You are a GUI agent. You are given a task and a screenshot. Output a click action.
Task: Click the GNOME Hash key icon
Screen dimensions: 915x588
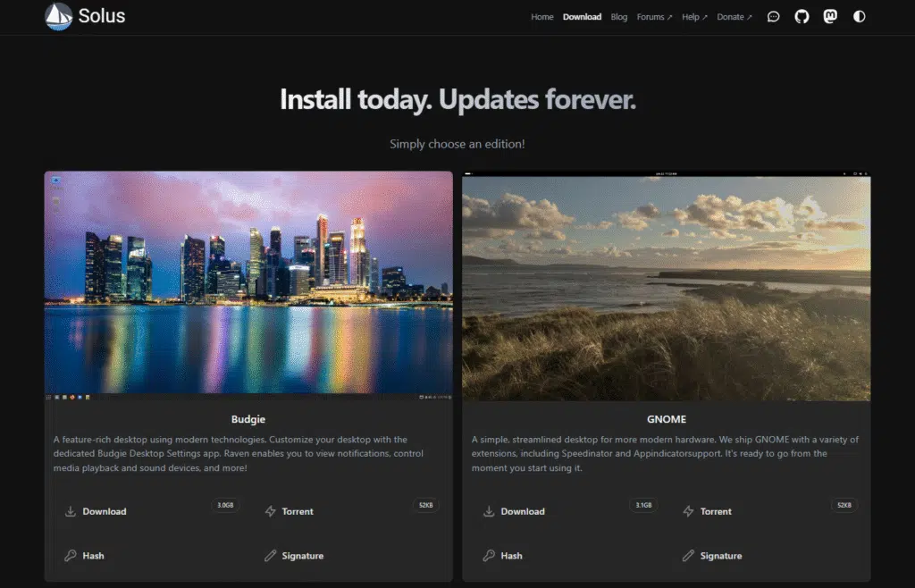coord(489,556)
